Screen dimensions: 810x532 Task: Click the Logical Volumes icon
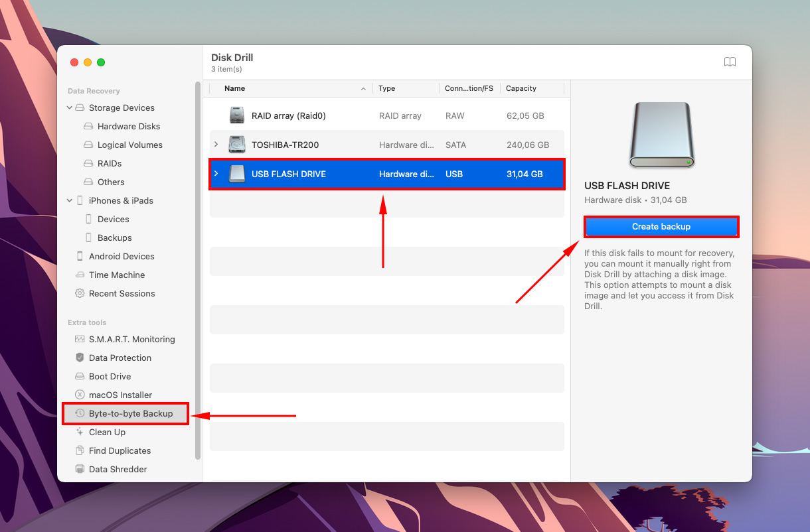tap(88, 145)
